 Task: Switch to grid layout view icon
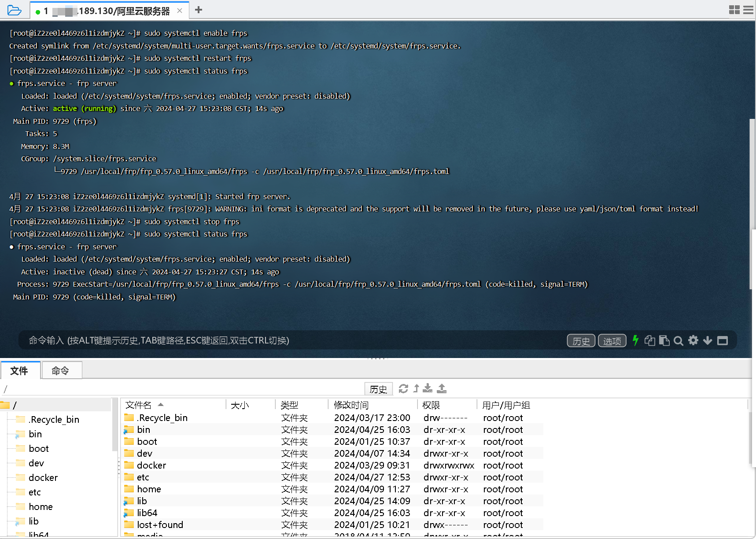coord(734,10)
